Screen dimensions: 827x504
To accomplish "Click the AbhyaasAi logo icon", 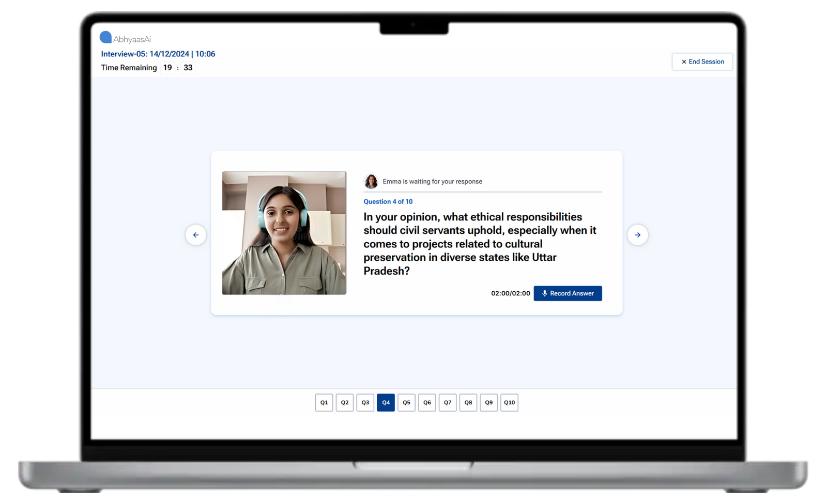I will 105,37.
